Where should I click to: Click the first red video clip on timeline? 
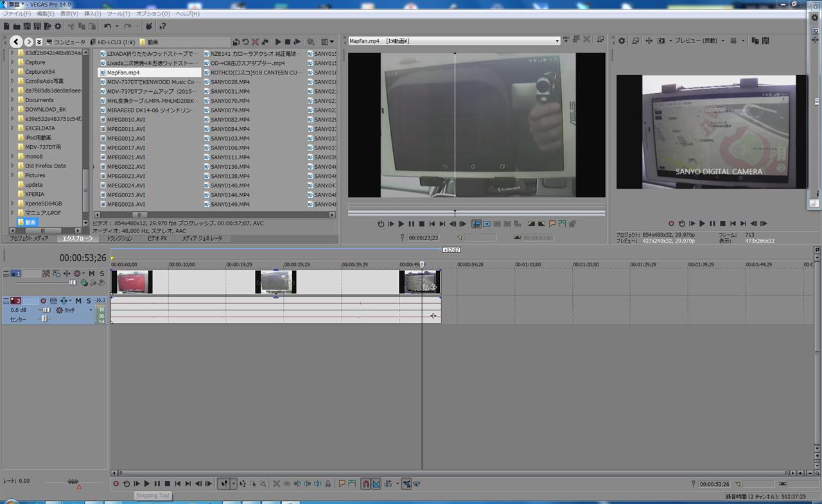(132, 282)
